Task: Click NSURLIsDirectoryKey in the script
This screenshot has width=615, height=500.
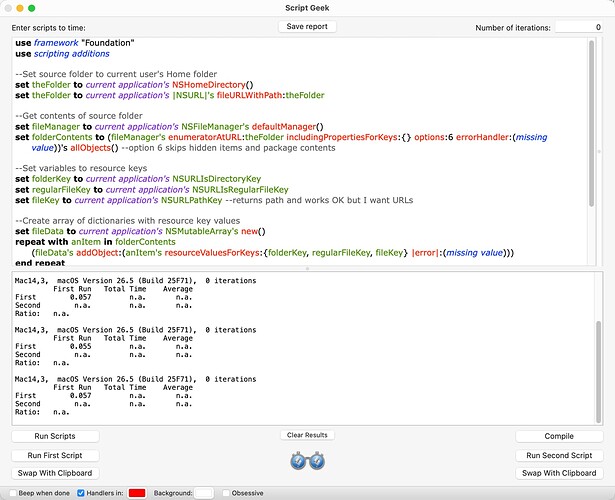Action: tap(217, 179)
